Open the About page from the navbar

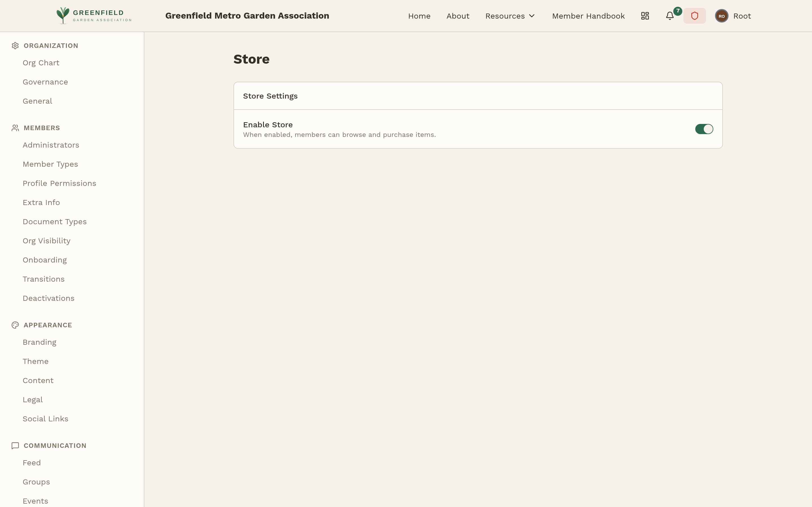(458, 15)
